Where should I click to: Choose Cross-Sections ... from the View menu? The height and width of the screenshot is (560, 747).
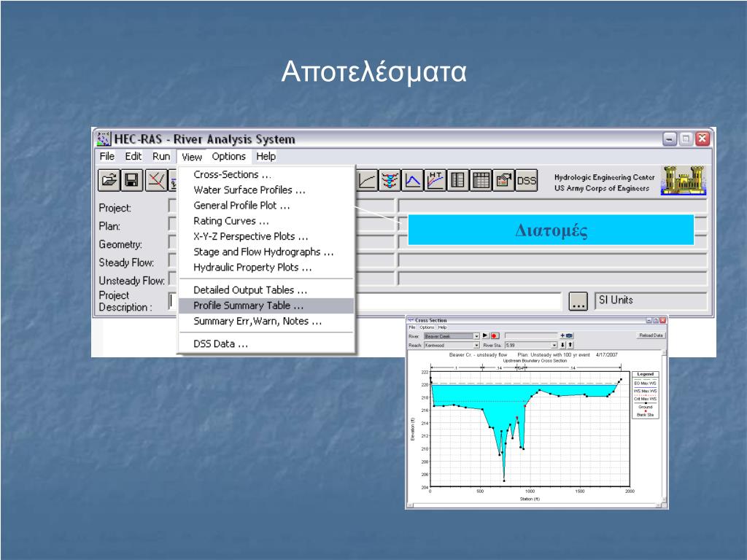266,174
